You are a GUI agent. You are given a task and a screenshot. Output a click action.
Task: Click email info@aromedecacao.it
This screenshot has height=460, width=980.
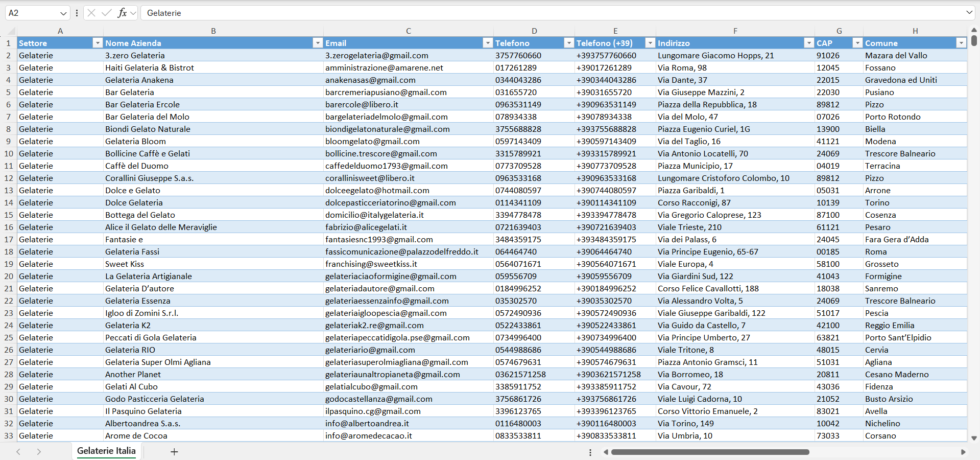click(409, 435)
